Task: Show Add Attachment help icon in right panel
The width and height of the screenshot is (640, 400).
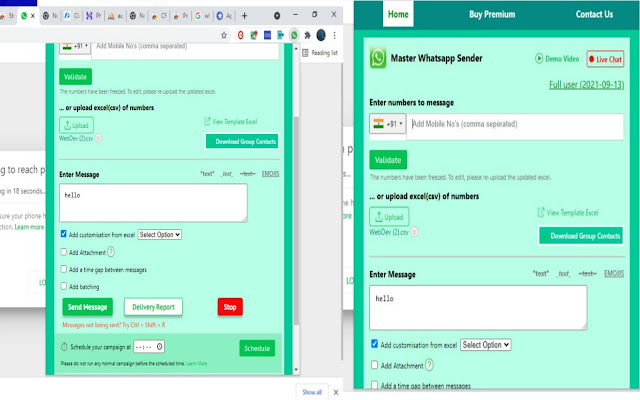Action: [429, 365]
